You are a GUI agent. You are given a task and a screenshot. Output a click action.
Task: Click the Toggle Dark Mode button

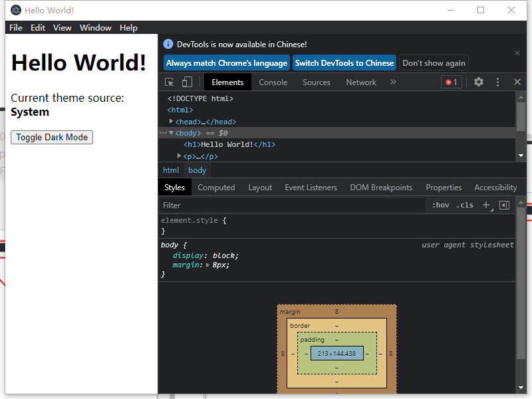[51, 137]
